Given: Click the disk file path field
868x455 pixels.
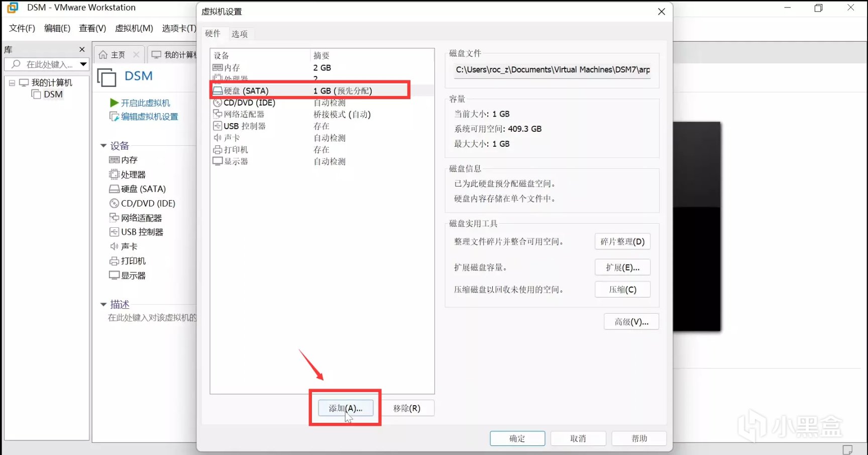Looking at the screenshot, I should point(553,69).
